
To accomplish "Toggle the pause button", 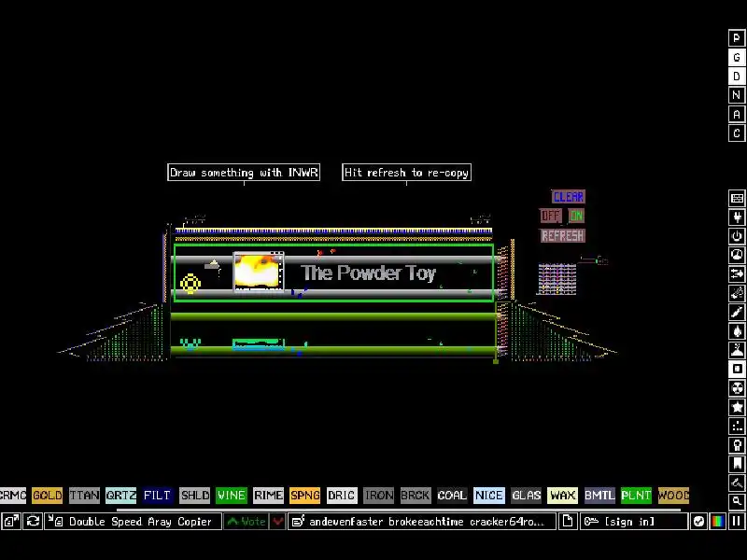I will coord(737,522).
